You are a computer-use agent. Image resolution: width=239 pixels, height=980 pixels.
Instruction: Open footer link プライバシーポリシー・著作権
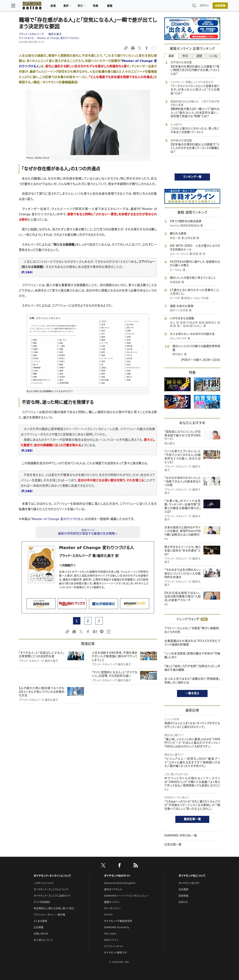[49, 915]
